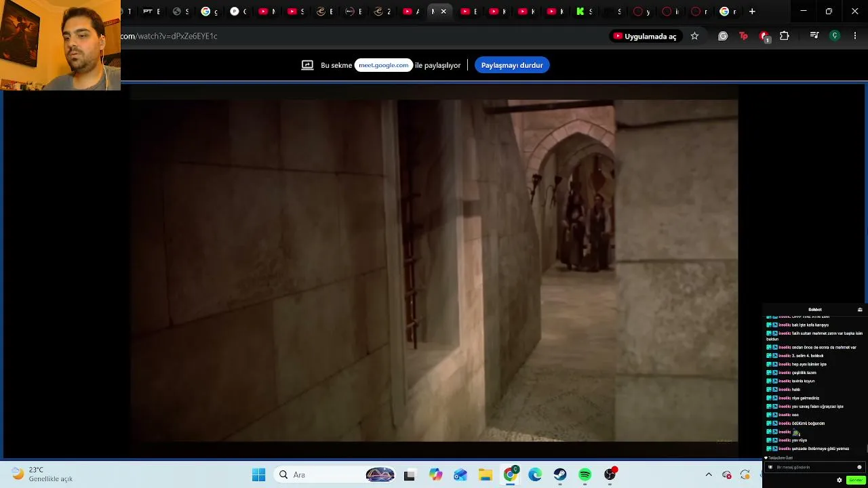Click the video player frame

coord(434,270)
